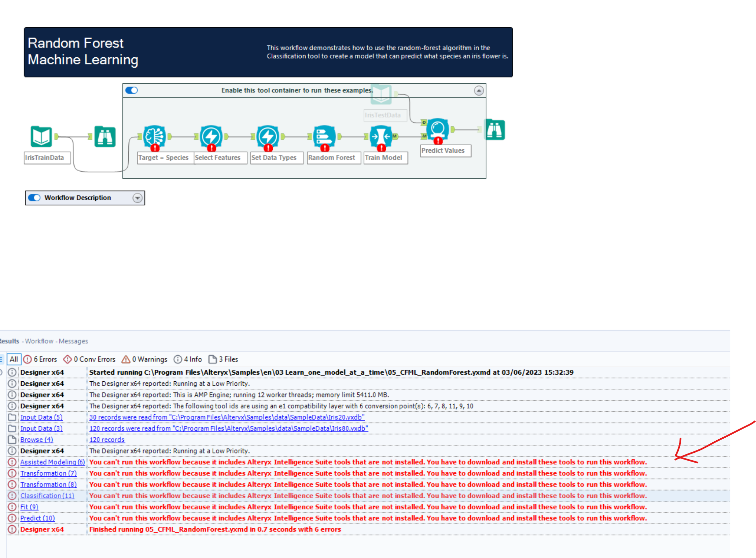Collapse the example tool container
The image size is (756, 558).
[x=479, y=90]
